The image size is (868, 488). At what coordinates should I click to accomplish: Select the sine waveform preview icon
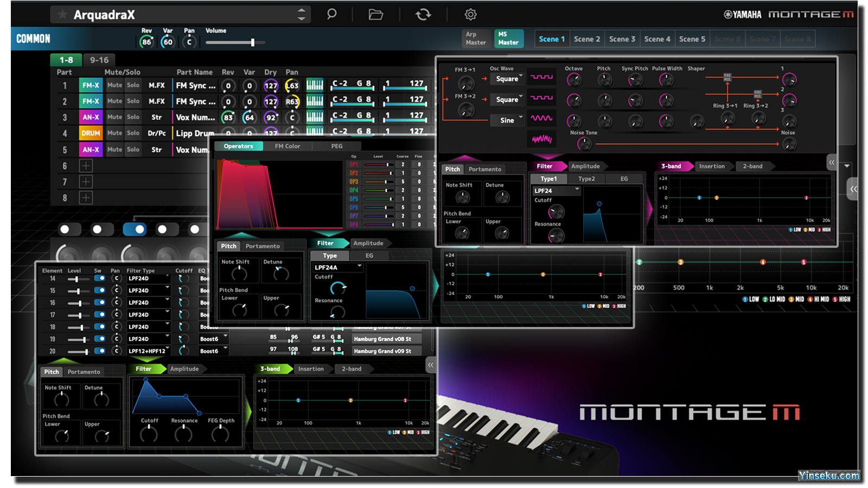(541, 118)
